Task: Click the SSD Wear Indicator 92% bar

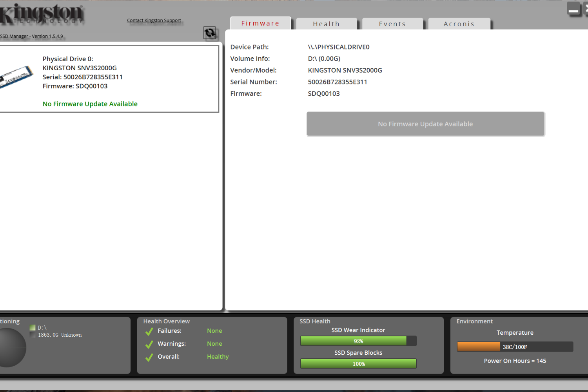Action: point(358,341)
